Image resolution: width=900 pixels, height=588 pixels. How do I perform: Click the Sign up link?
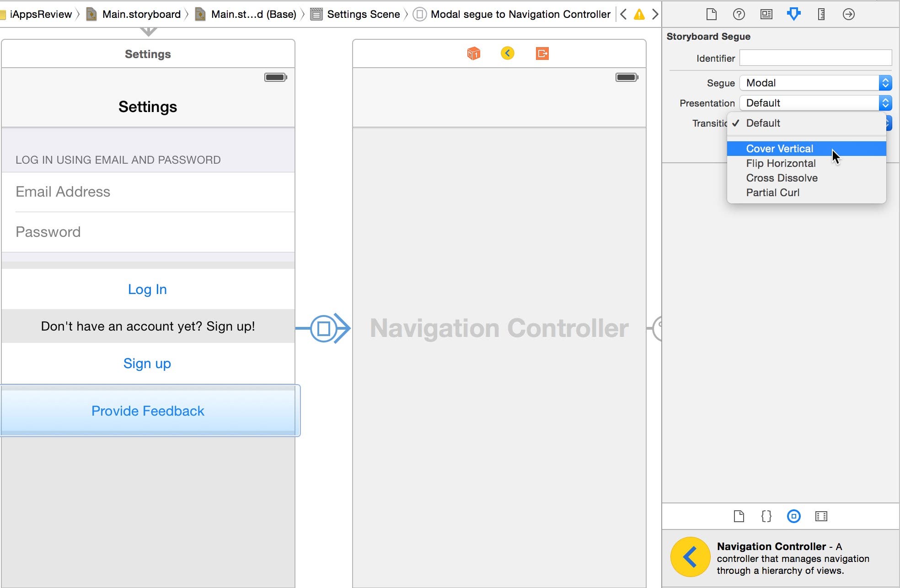point(148,363)
